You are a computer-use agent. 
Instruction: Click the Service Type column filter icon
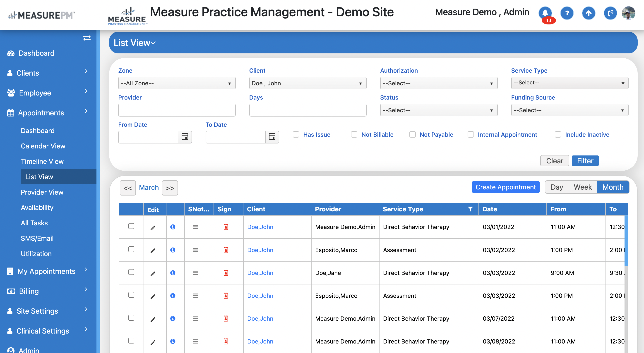pyautogui.click(x=470, y=209)
